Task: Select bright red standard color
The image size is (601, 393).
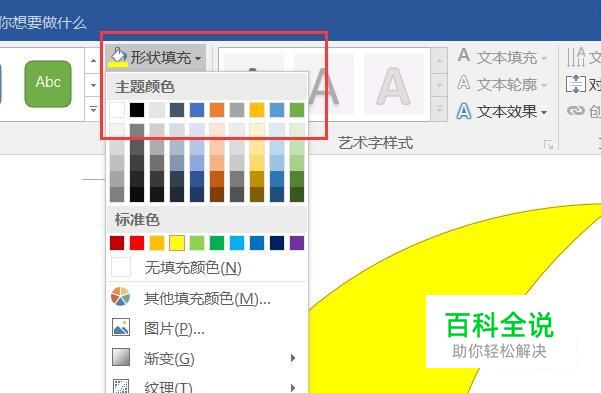Action: (137, 243)
